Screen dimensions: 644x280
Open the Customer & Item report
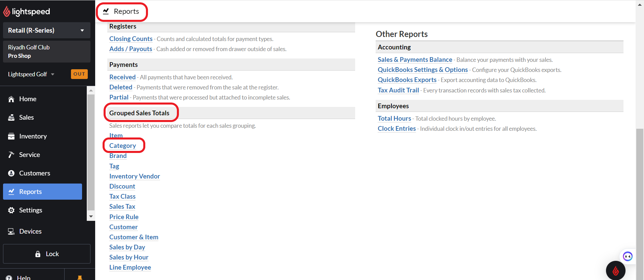(x=134, y=237)
